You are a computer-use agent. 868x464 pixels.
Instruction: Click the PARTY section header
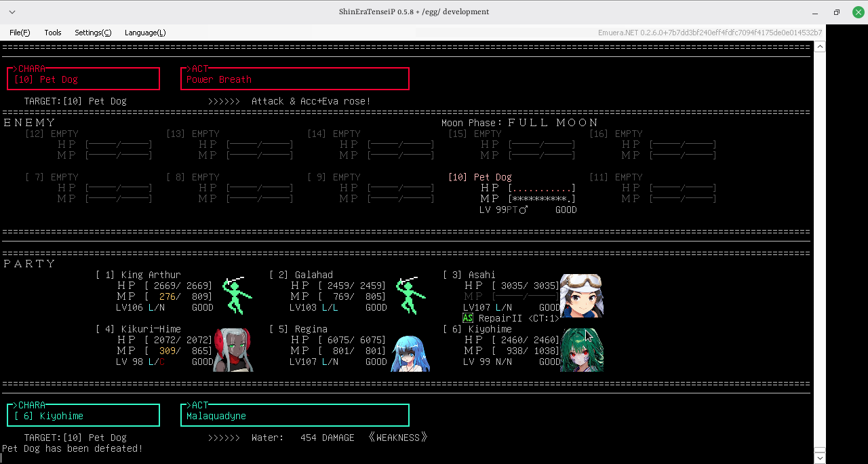(30, 264)
